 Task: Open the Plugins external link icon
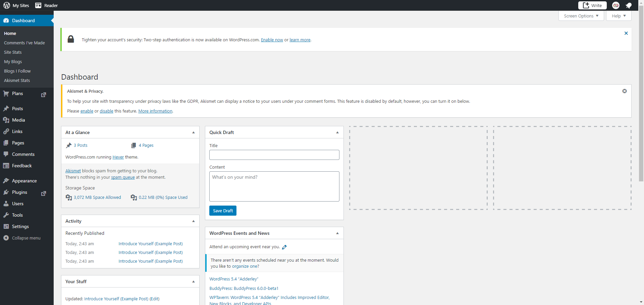click(x=44, y=193)
